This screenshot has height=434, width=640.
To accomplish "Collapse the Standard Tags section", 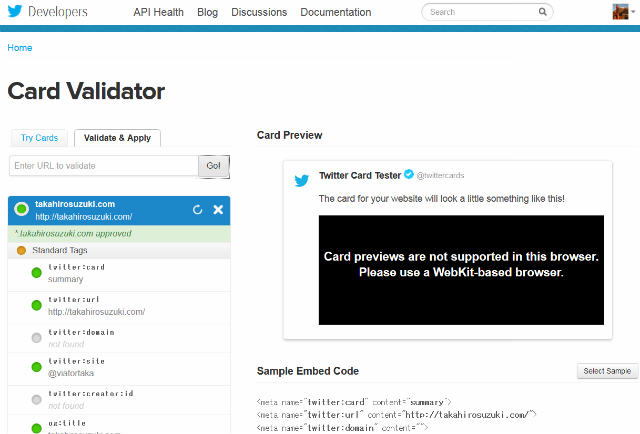I will coord(119,250).
